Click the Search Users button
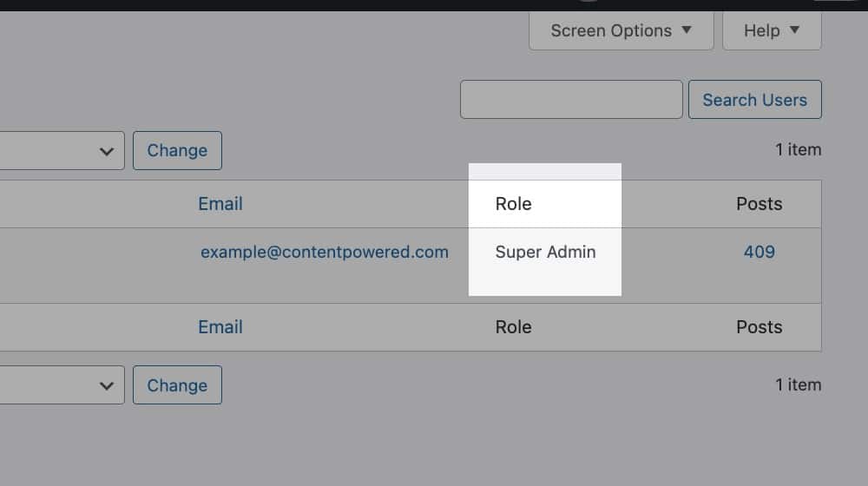868x486 pixels. (x=754, y=100)
